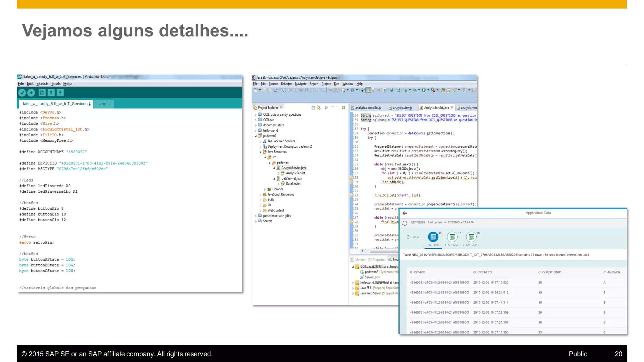
Task: Select the T_IOT_CON table icon
Action: 471,237
